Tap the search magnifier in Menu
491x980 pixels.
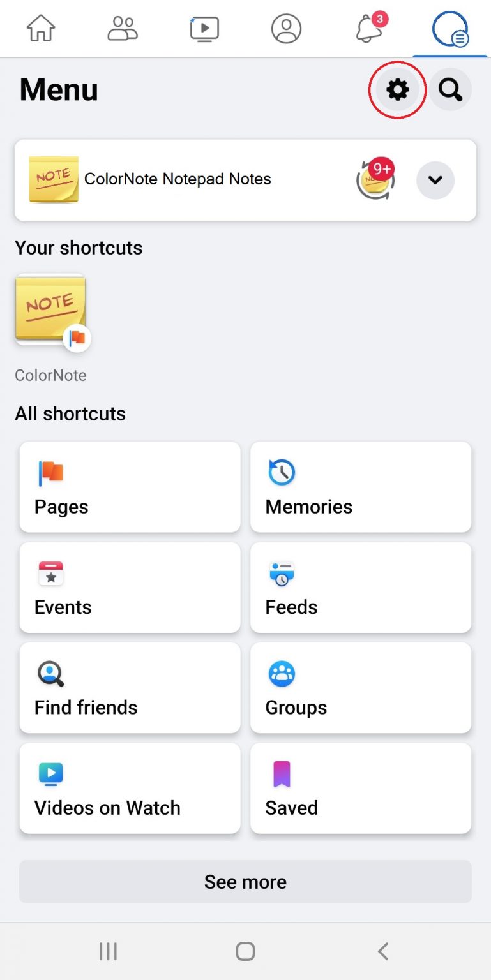tap(450, 90)
